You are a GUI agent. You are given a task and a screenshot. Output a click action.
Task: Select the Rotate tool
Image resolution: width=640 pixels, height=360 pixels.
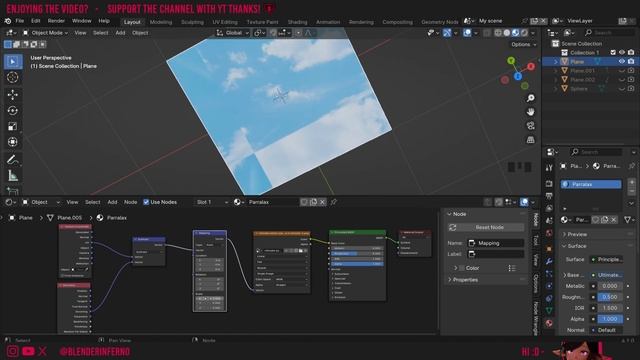tap(13, 110)
